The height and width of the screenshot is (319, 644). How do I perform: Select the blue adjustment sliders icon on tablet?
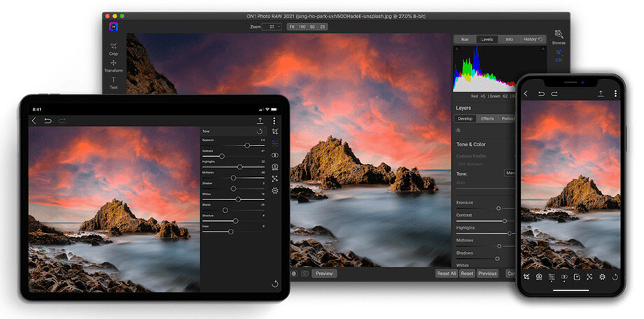275,143
